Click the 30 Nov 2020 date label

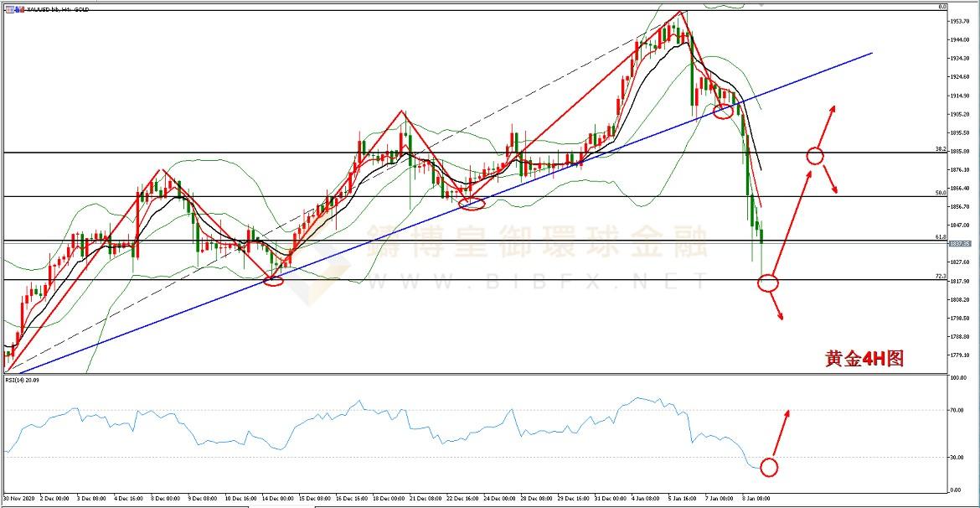19,497
